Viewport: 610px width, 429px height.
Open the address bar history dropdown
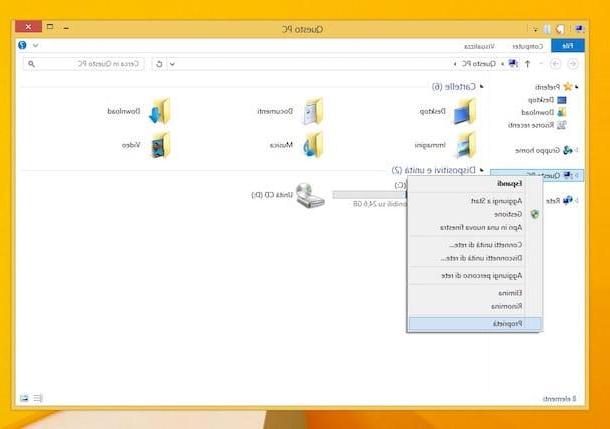[172, 64]
